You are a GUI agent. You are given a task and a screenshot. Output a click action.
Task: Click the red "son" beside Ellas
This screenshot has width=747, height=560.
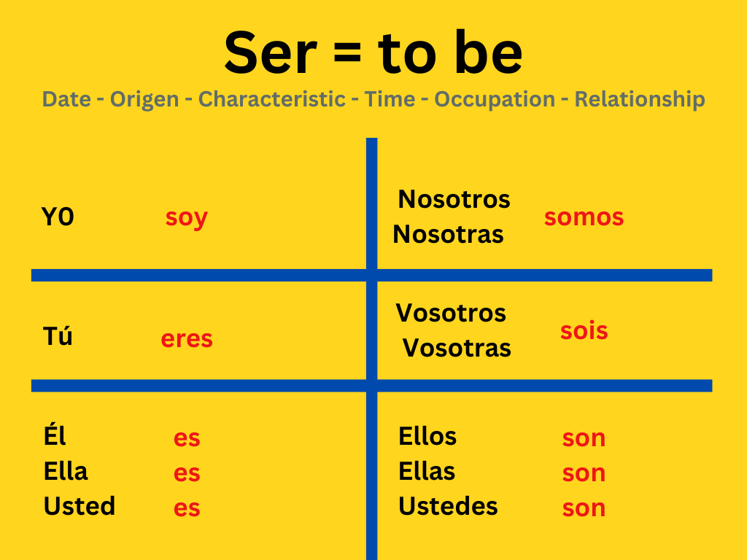(x=584, y=473)
